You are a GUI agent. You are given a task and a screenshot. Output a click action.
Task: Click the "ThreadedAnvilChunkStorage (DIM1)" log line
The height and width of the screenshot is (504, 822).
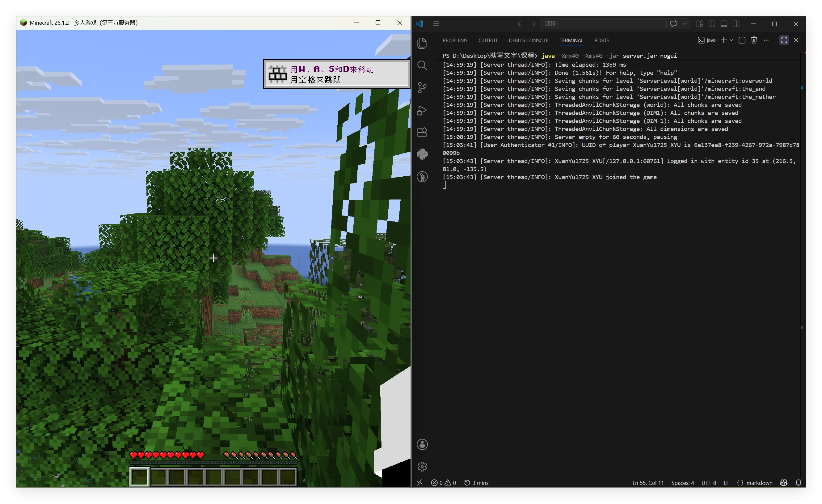click(590, 113)
